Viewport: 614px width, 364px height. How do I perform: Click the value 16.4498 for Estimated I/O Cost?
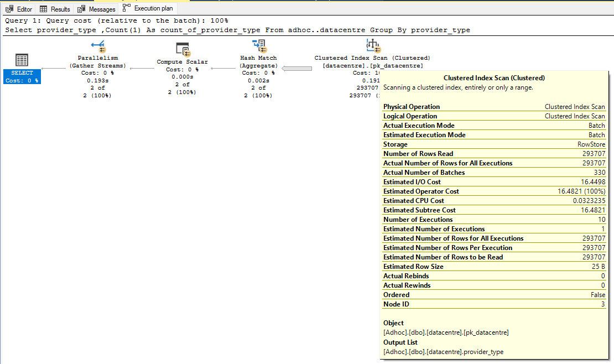(593, 182)
